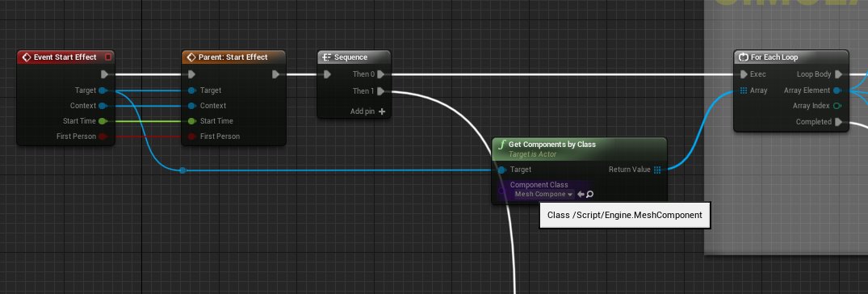Open the Mesh Component class dropdown
This screenshot has width=868, height=294.
pos(543,195)
